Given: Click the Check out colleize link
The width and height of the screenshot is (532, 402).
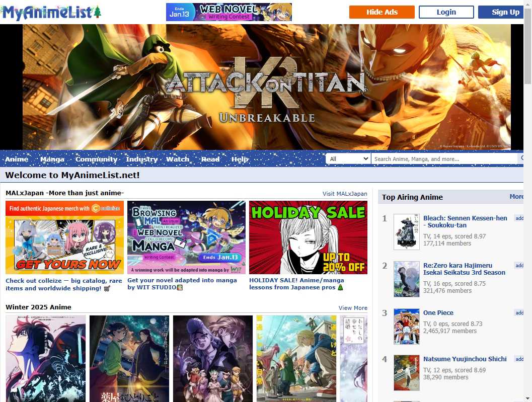Looking at the screenshot, I should pyautogui.click(x=63, y=284).
